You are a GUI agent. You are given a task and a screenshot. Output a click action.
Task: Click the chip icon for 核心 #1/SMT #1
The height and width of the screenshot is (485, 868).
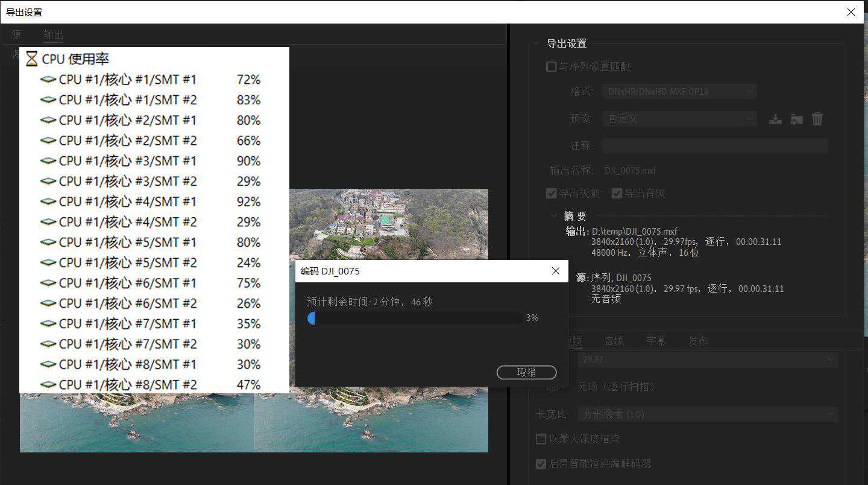pyautogui.click(x=48, y=80)
